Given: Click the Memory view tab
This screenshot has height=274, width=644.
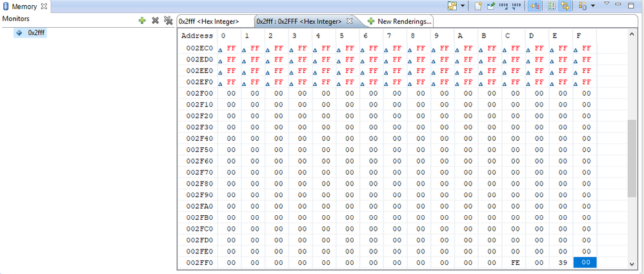Looking at the screenshot, I should click(x=25, y=6).
